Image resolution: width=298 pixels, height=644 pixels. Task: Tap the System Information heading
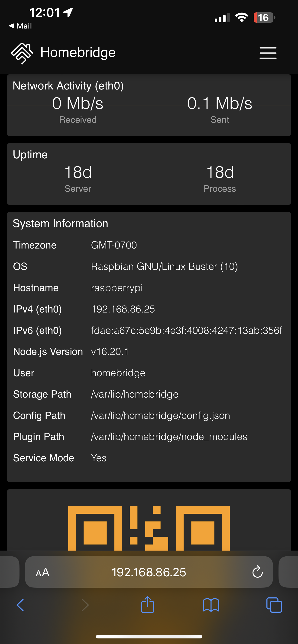60,223
